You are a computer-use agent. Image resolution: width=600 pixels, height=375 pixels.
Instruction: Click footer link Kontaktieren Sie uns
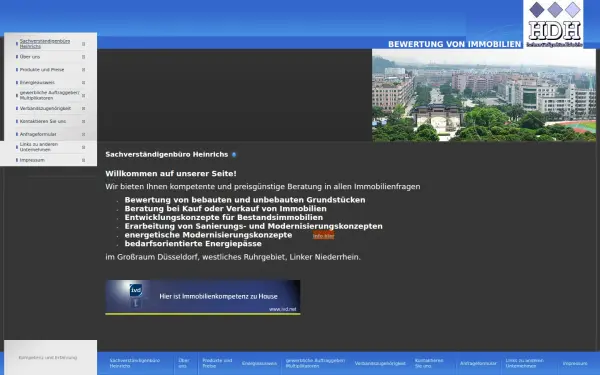click(x=429, y=363)
